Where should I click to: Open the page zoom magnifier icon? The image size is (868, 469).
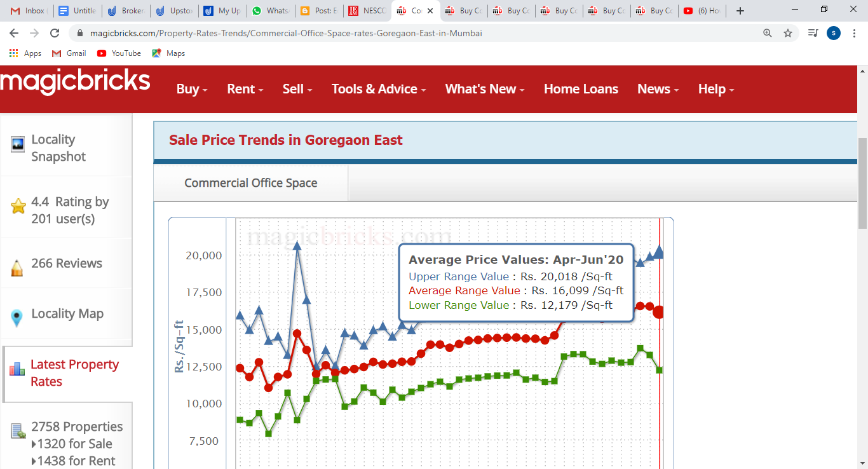[768, 33]
